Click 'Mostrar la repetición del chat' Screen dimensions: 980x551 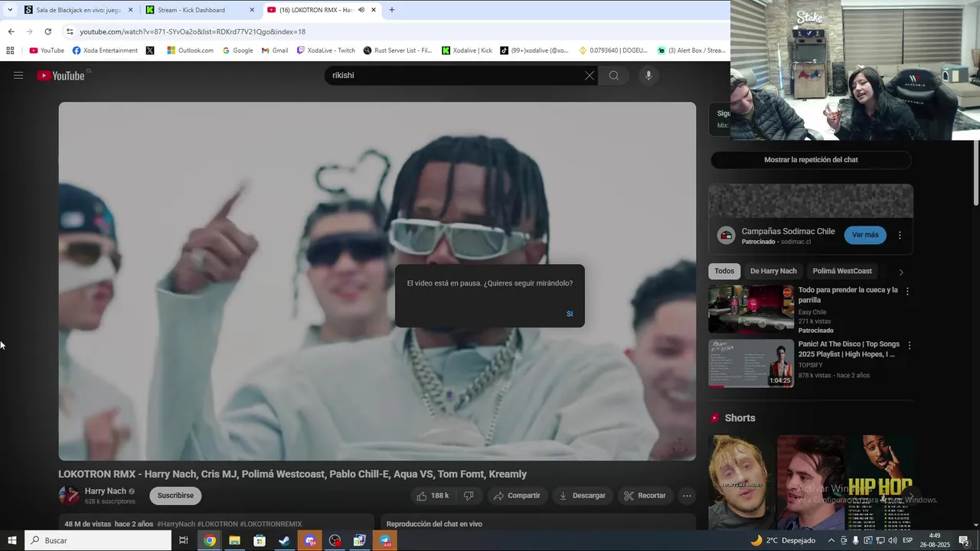click(x=811, y=160)
